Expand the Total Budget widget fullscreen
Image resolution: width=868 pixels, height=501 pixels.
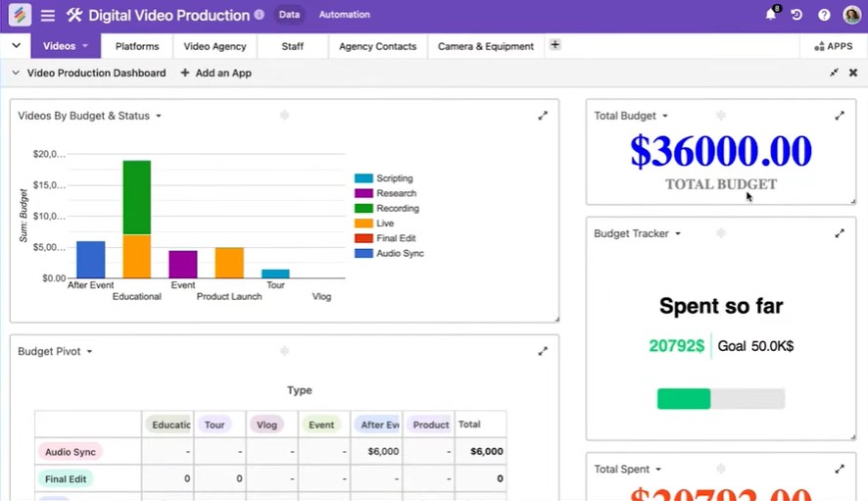point(840,116)
